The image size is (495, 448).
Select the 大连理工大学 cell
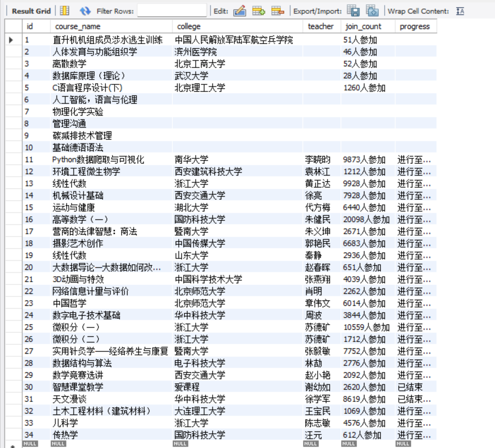point(238,411)
